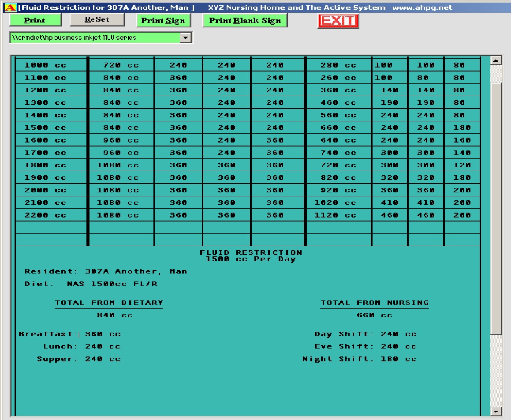Click the Supper 240 cc value
The width and height of the screenshot is (511, 420).
103,359
